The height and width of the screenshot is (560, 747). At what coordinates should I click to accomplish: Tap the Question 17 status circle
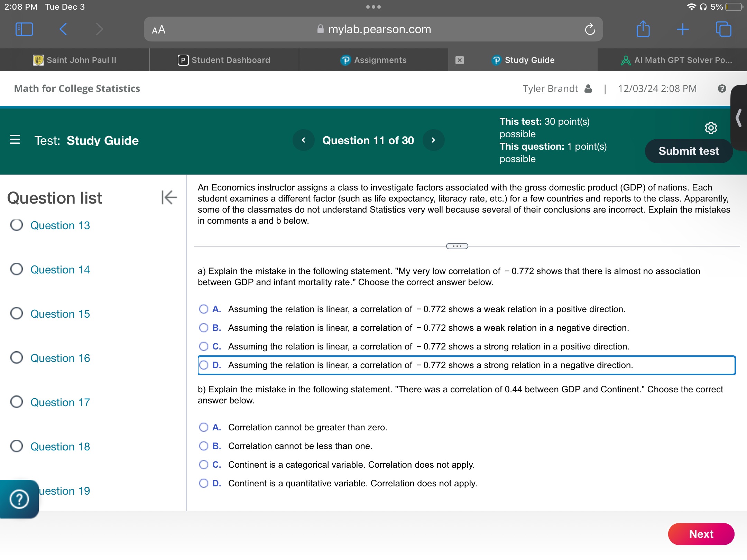pyautogui.click(x=17, y=402)
